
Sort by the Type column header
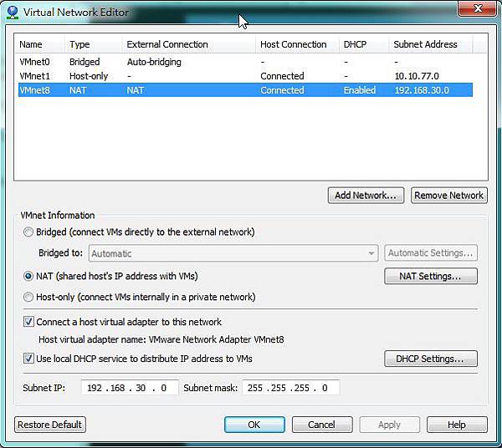[x=94, y=44]
